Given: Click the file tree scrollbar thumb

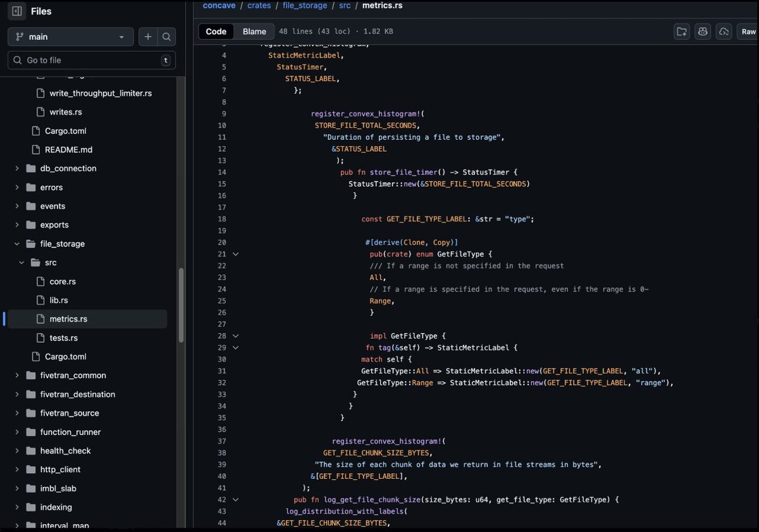Looking at the screenshot, I should coord(182,306).
